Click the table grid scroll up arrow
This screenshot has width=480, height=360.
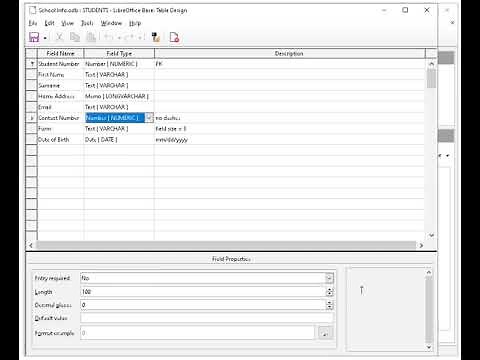(x=431, y=64)
